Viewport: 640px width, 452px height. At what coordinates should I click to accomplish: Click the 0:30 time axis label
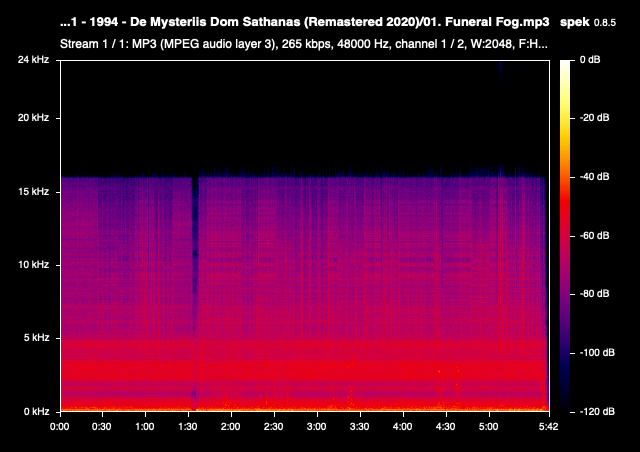pos(101,427)
